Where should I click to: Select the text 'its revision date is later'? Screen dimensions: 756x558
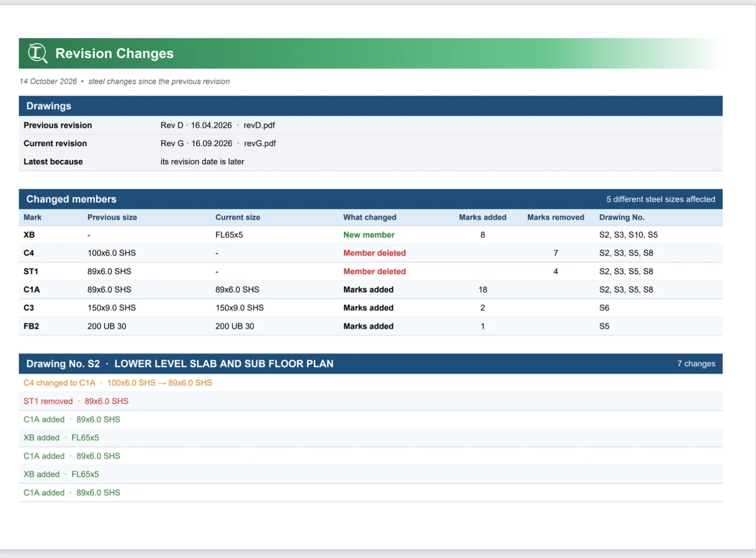click(202, 162)
